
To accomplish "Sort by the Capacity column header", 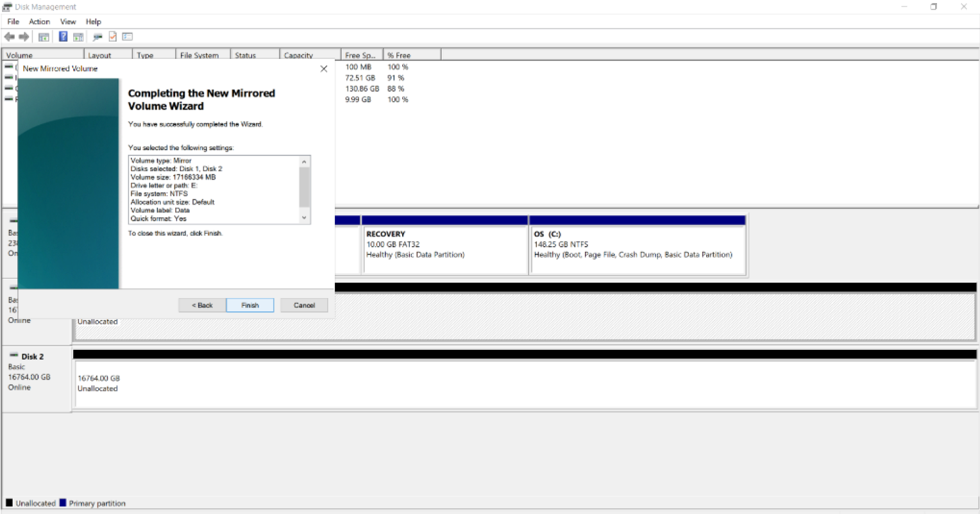I will (x=310, y=55).
